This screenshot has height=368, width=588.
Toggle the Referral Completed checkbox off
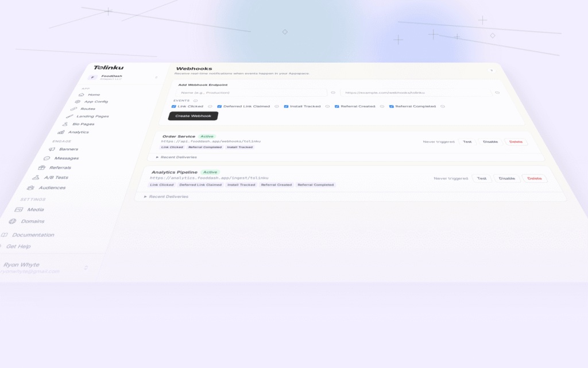(x=392, y=106)
